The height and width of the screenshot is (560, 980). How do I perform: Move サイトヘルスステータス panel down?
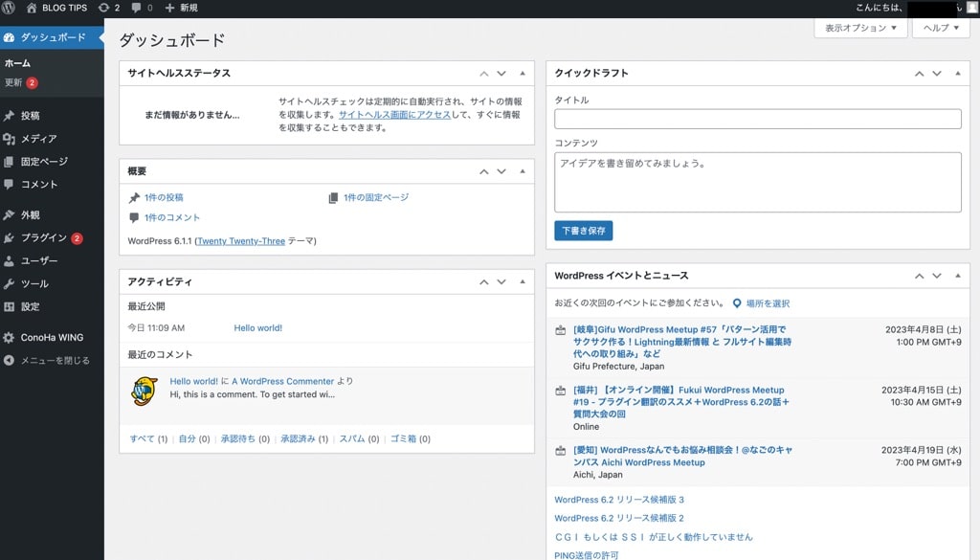(501, 73)
